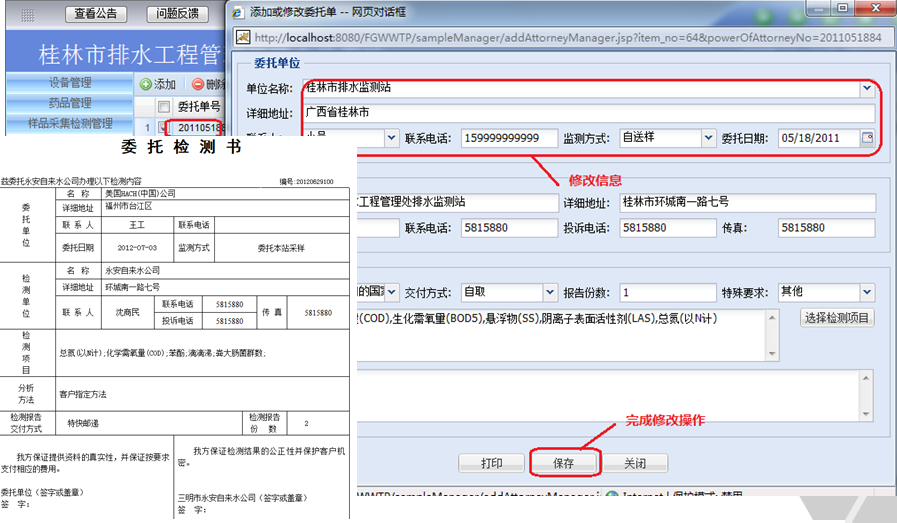This screenshot has width=897, height=523.
Task: Click the 报告份数 field showing 1
Action: [x=668, y=292]
